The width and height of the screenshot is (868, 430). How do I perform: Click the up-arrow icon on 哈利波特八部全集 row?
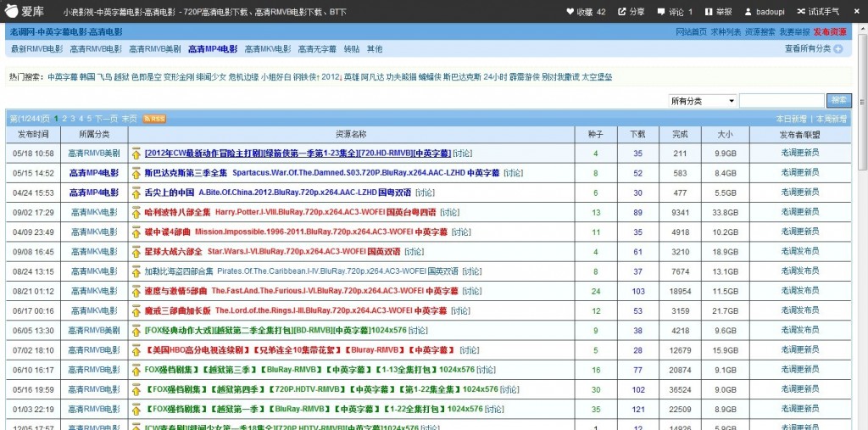[x=136, y=212]
